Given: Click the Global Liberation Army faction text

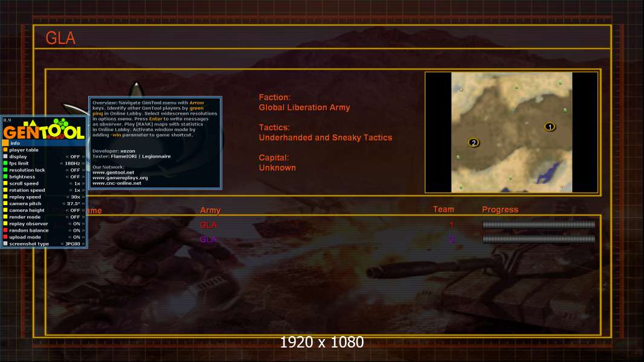Looking at the screenshot, I should pyautogui.click(x=304, y=107).
